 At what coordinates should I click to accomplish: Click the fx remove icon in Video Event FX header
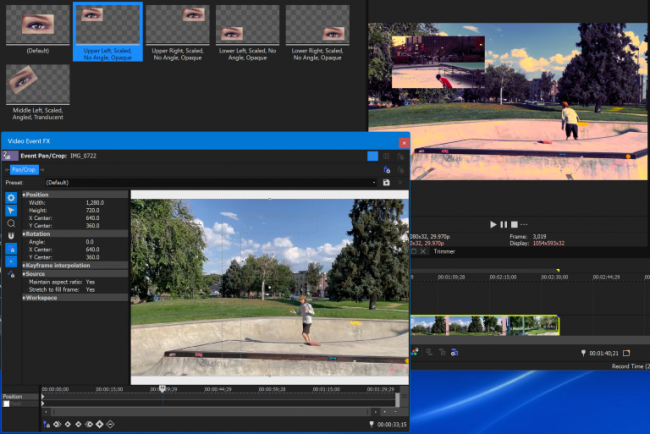coord(400,156)
